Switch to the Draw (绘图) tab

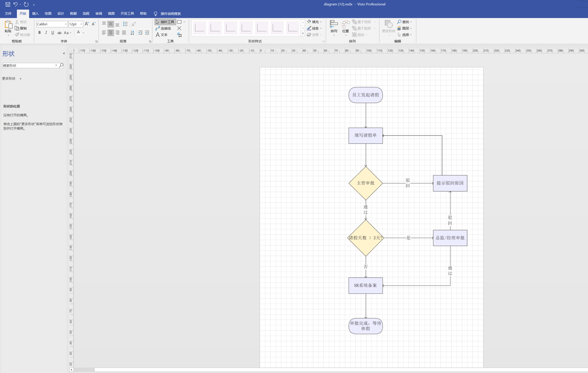coord(48,14)
